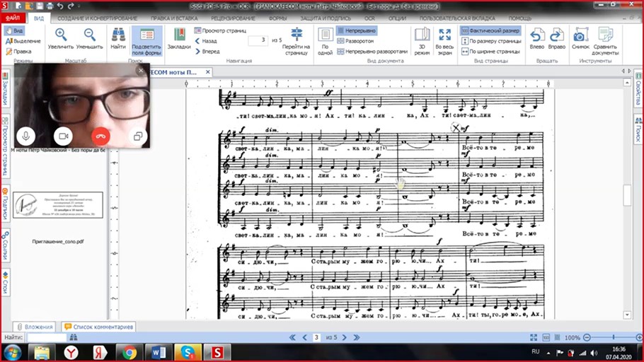Open the Рецензирование tab
Screen dimensions: 644x362
tap(233, 18)
